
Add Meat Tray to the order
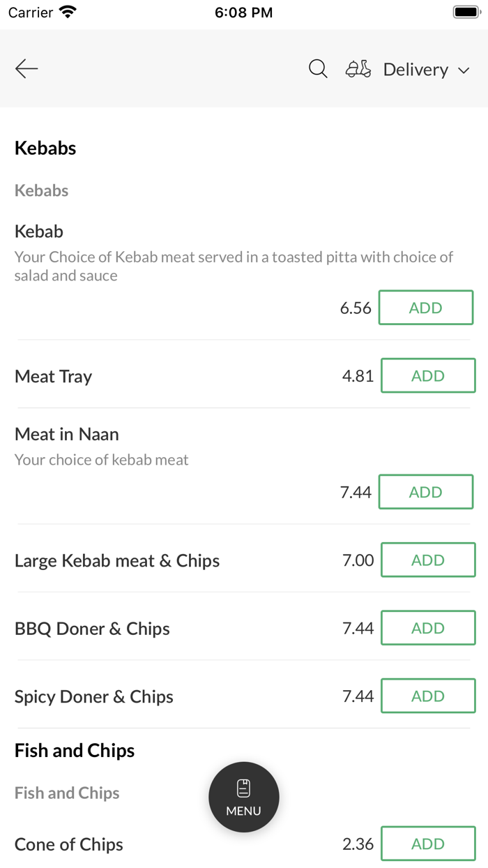(x=427, y=376)
